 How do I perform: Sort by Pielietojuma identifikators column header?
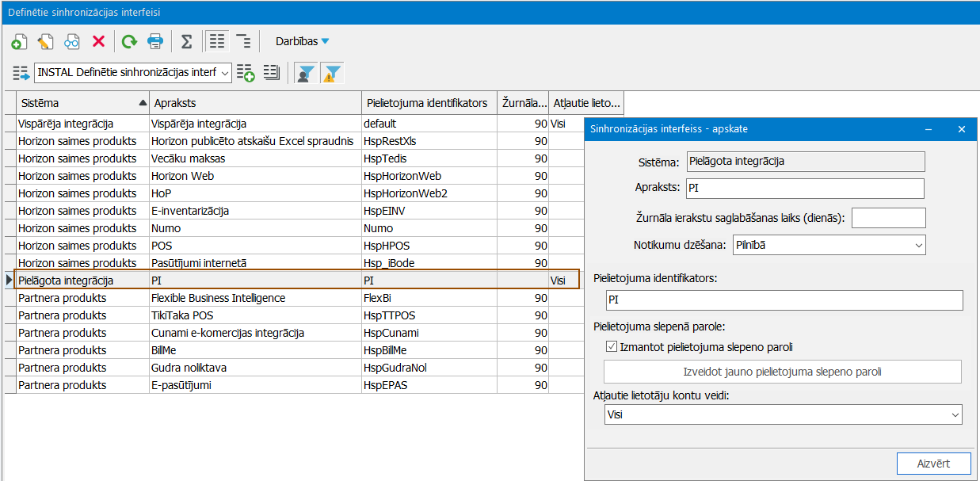(429, 103)
